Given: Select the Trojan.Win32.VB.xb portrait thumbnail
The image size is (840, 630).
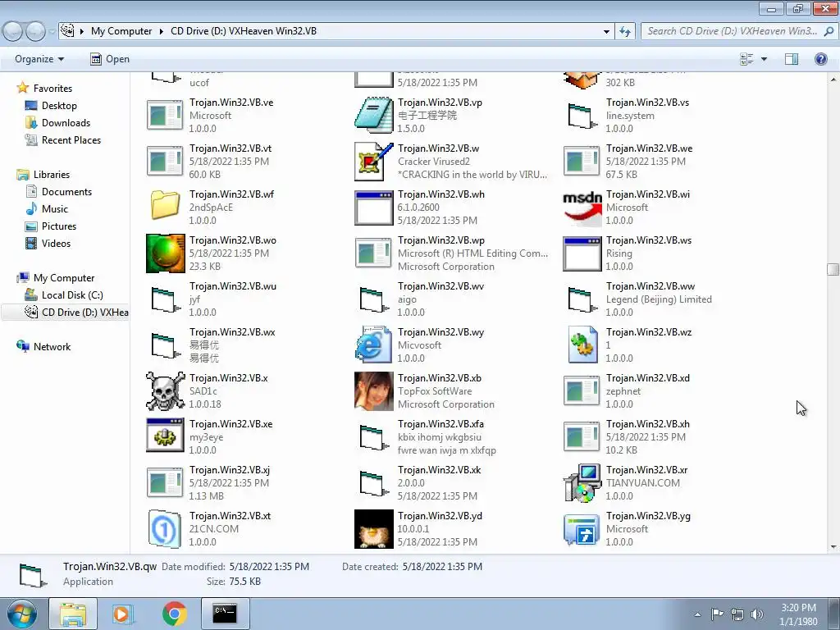Looking at the screenshot, I should (373, 391).
